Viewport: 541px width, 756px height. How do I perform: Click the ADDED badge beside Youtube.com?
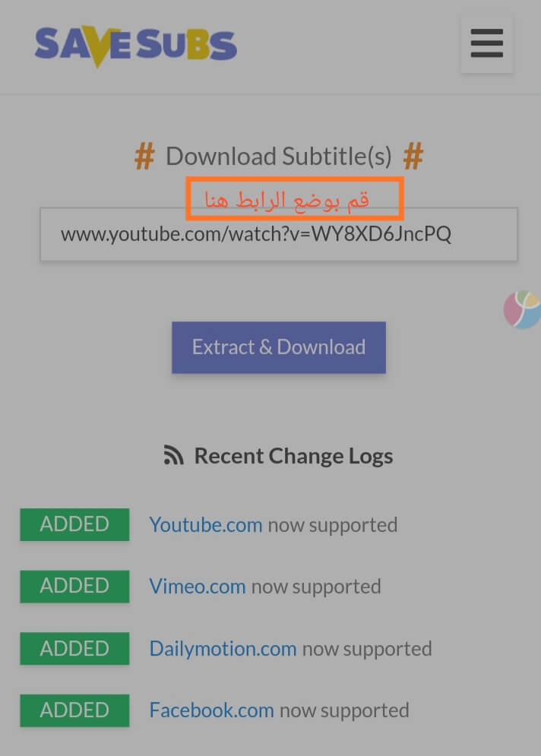coord(74,524)
